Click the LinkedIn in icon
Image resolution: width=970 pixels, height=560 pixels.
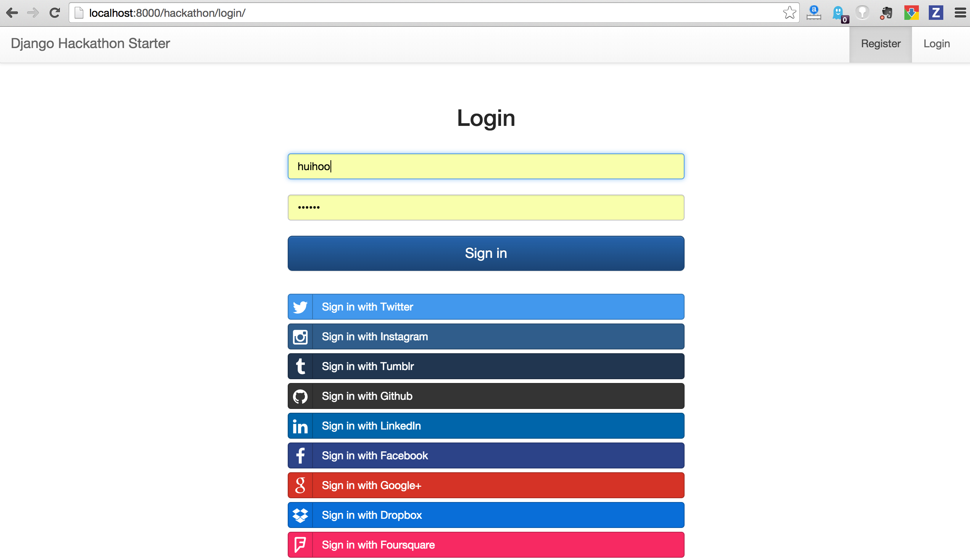tap(300, 426)
